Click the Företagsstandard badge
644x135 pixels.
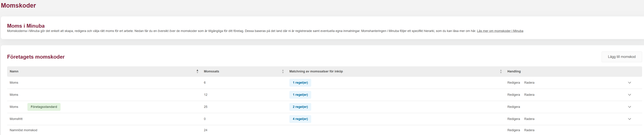pos(44,107)
